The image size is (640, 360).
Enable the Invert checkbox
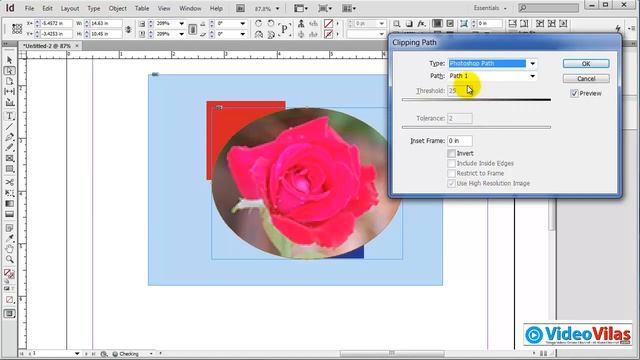[451, 153]
